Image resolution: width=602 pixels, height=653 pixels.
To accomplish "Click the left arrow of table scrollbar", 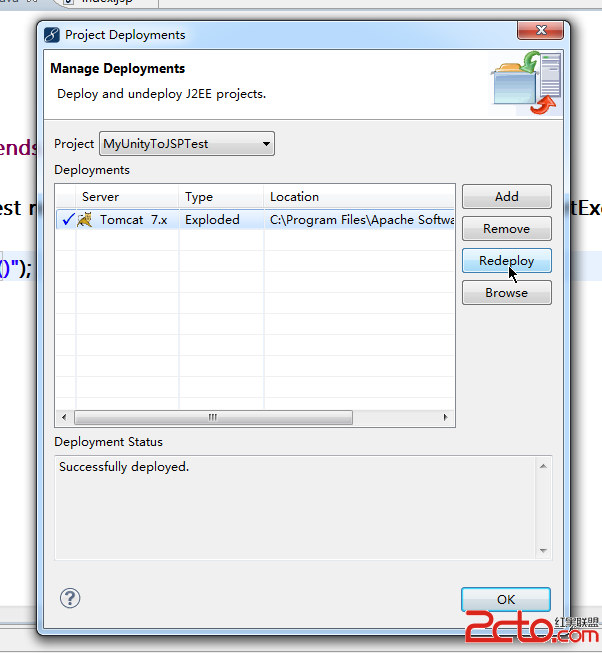I will [64, 417].
